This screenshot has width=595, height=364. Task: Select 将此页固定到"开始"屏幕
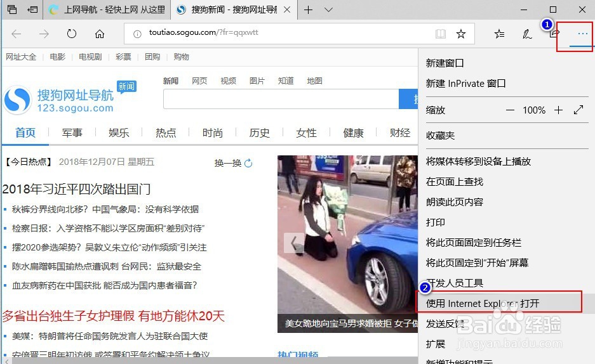tap(477, 263)
